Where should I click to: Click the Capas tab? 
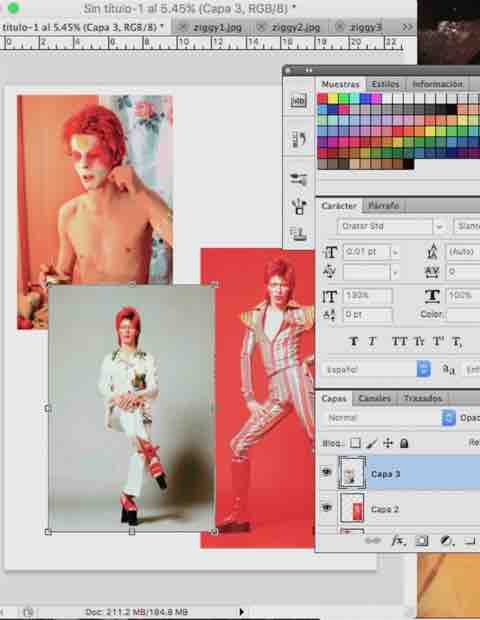[334, 398]
